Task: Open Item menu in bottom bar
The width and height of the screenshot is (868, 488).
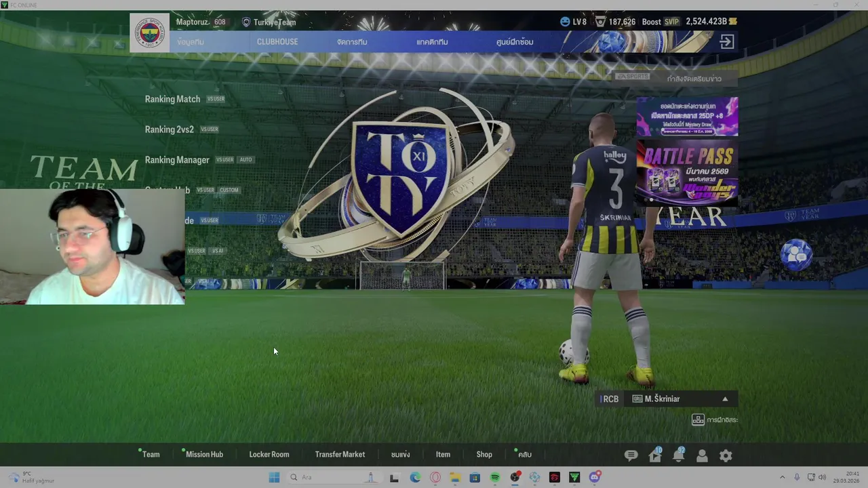Action: pyautogui.click(x=443, y=455)
